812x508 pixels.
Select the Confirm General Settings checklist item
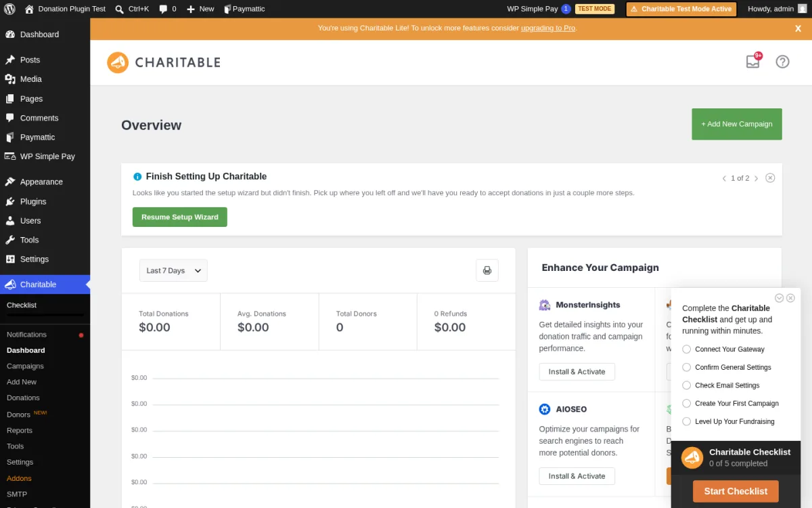(x=727, y=367)
